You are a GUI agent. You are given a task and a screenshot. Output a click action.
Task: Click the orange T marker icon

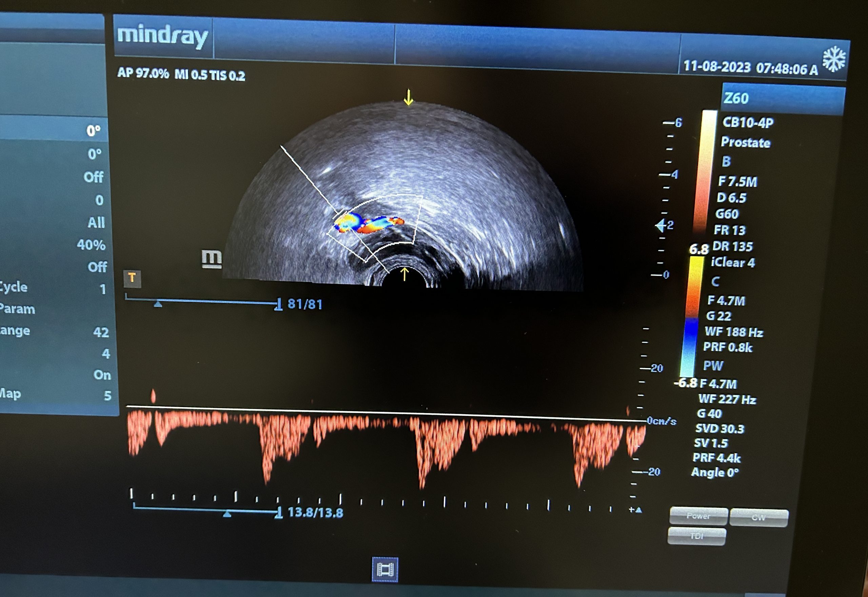point(132,279)
